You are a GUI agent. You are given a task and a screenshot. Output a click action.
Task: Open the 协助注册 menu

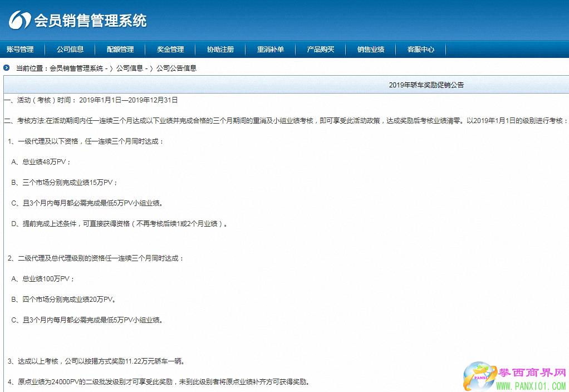(x=220, y=50)
